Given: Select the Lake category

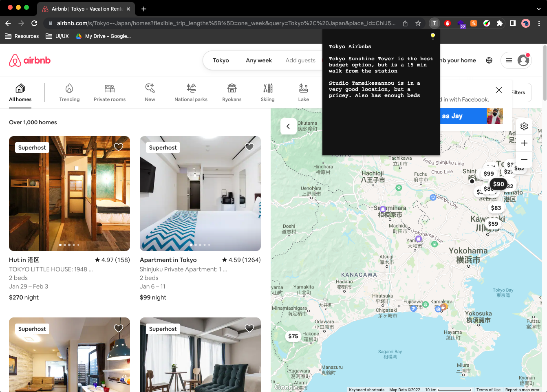Looking at the screenshot, I should coord(304,92).
